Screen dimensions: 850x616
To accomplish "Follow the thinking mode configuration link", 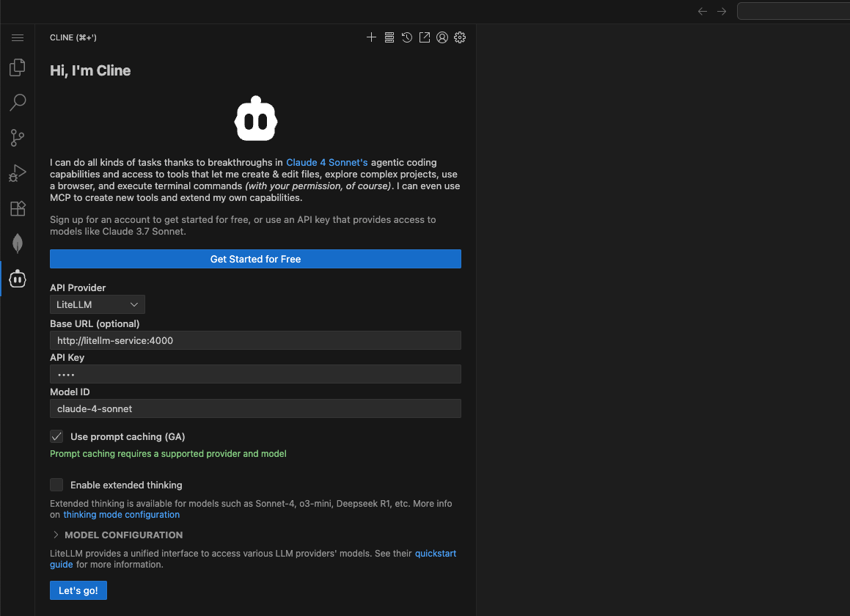I will click(x=121, y=515).
